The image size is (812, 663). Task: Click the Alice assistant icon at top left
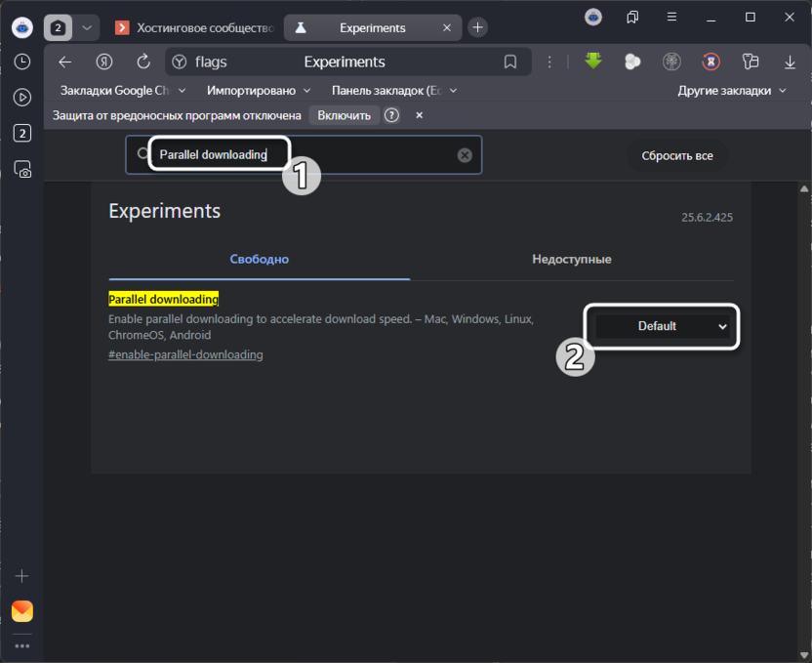click(x=22, y=27)
